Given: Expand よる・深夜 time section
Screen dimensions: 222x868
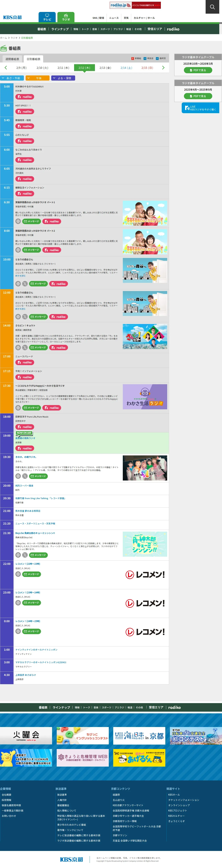Looking at the screenshot, I should (x=63, y=78).
